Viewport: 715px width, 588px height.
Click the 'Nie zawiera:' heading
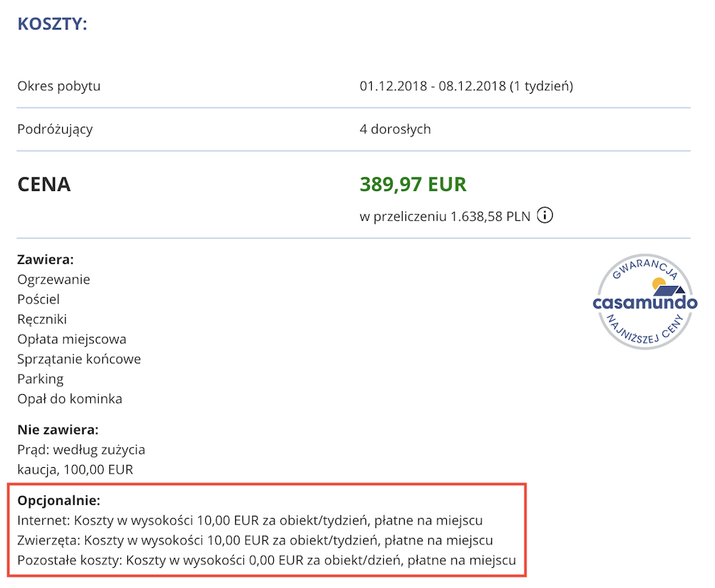pos(58,430)
